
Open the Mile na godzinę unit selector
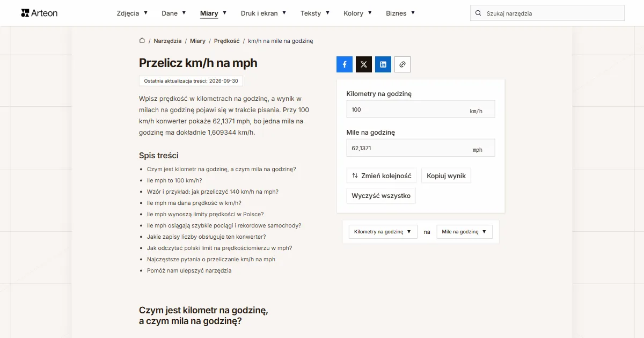coord(465,232)
